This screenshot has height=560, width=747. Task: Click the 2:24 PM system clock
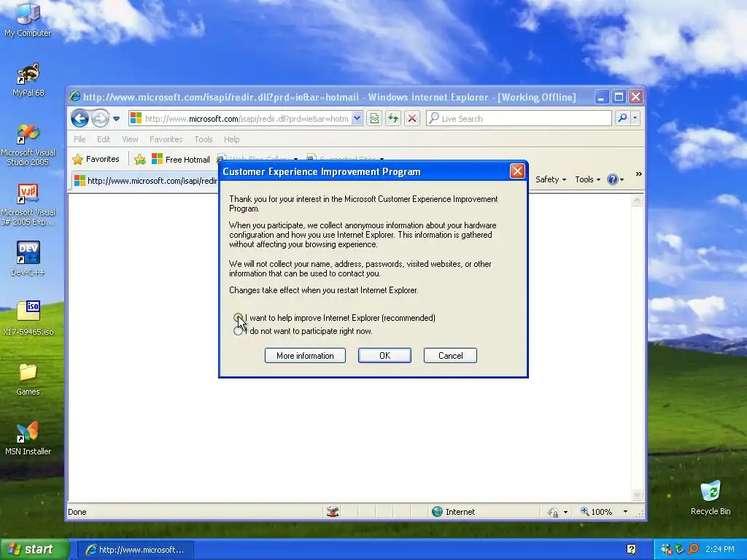(720, 550)
